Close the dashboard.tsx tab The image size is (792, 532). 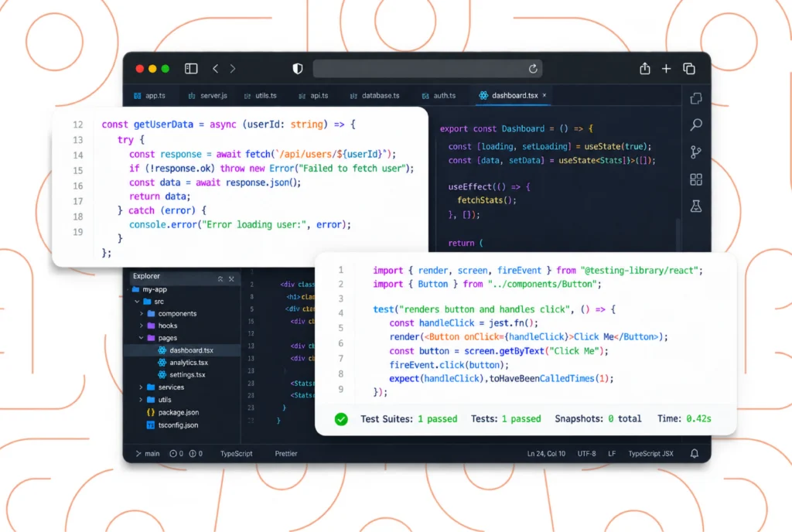click(x=544, y=95)
